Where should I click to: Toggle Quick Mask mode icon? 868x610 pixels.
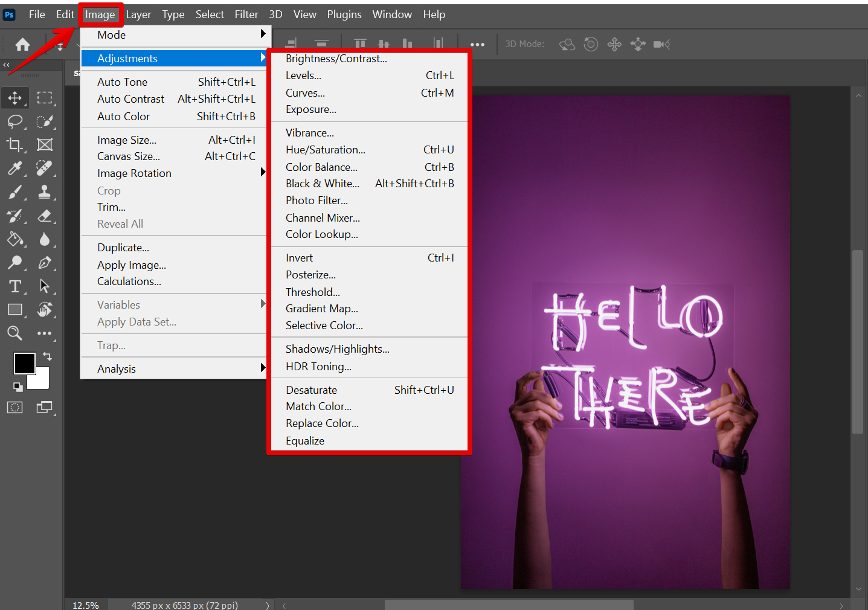click(15, 408)
